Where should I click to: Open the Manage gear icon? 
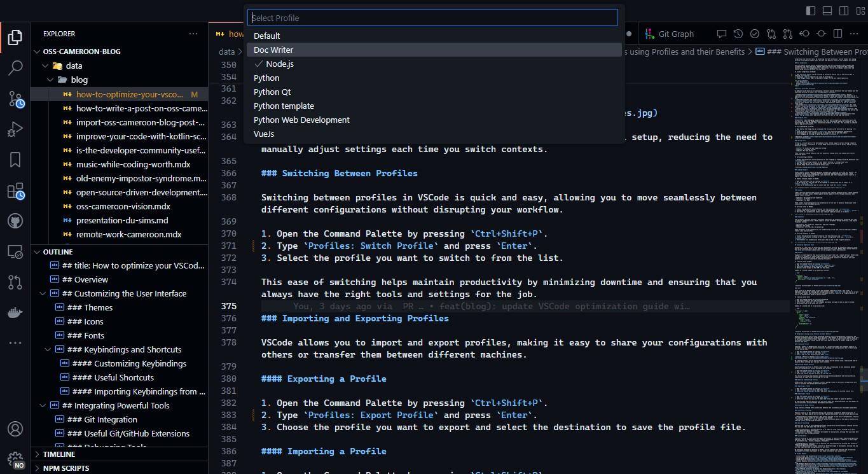pos(15,459)
